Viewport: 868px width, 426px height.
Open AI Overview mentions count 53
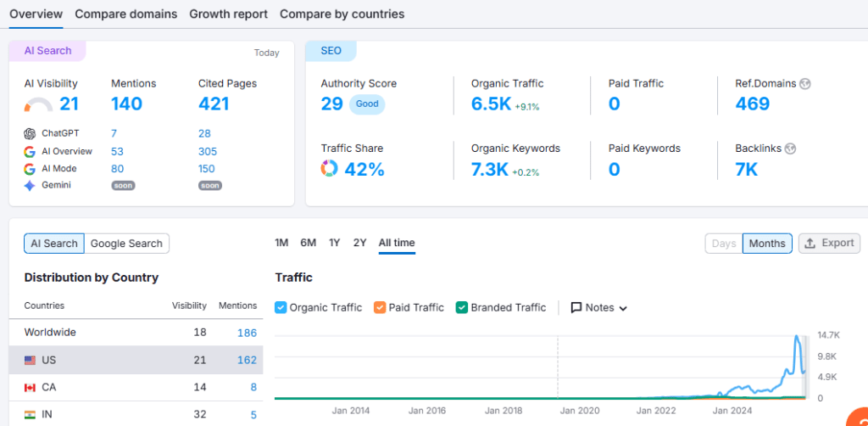(x=117, y=151)
